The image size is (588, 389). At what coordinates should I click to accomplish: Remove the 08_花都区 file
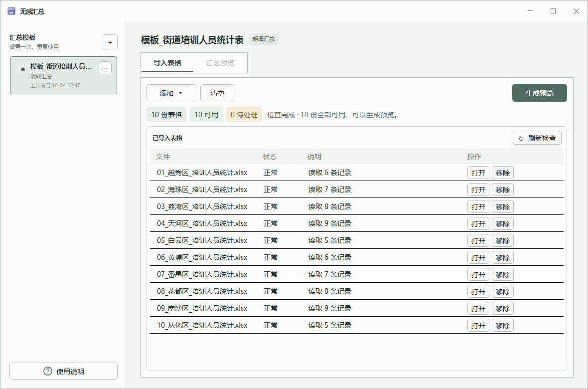tap(502, 291)
